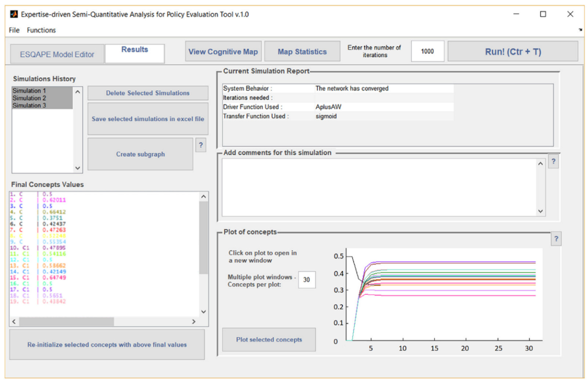Click the concepts plot to open it
The width and height of the screenshot is (588, 383).
442,296
